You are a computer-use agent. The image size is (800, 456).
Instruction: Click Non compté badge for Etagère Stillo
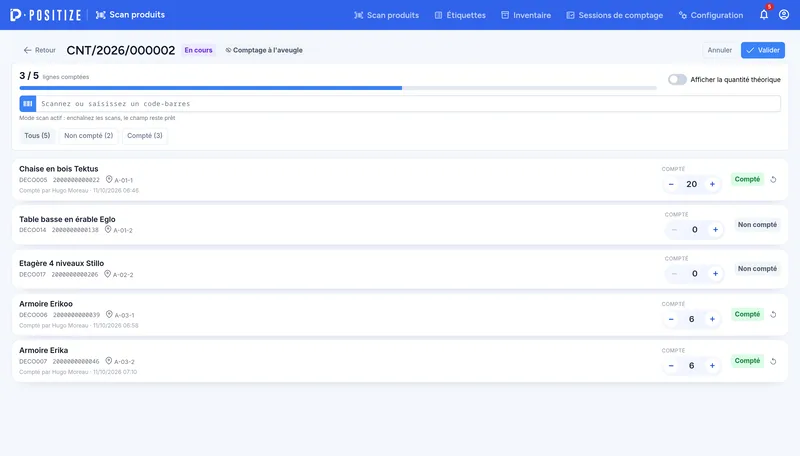757,269
